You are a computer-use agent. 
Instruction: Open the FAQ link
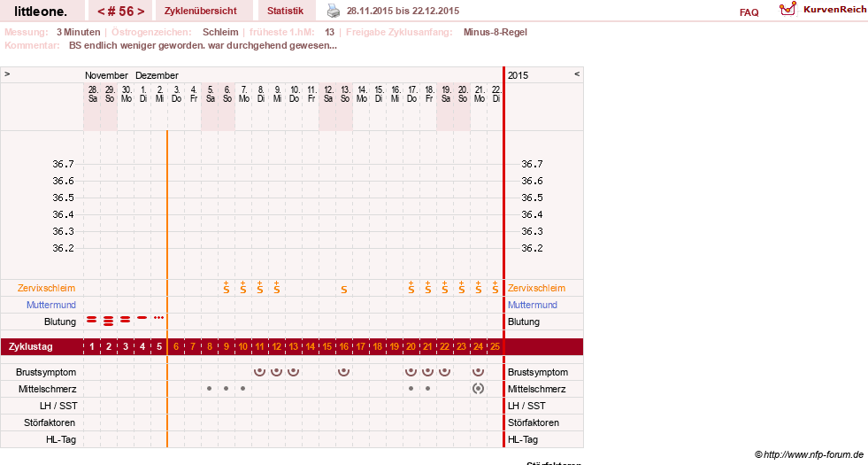[749, 12]
